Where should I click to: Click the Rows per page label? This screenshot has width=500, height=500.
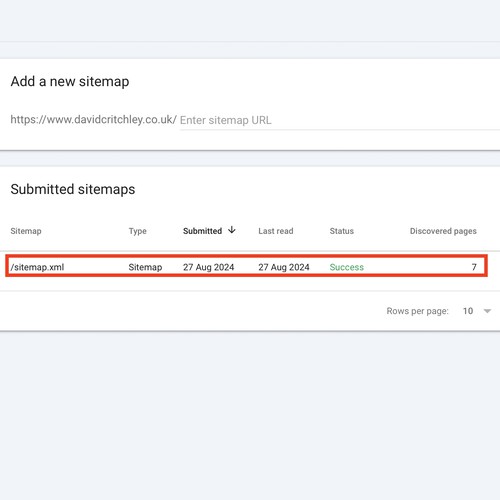417,311
